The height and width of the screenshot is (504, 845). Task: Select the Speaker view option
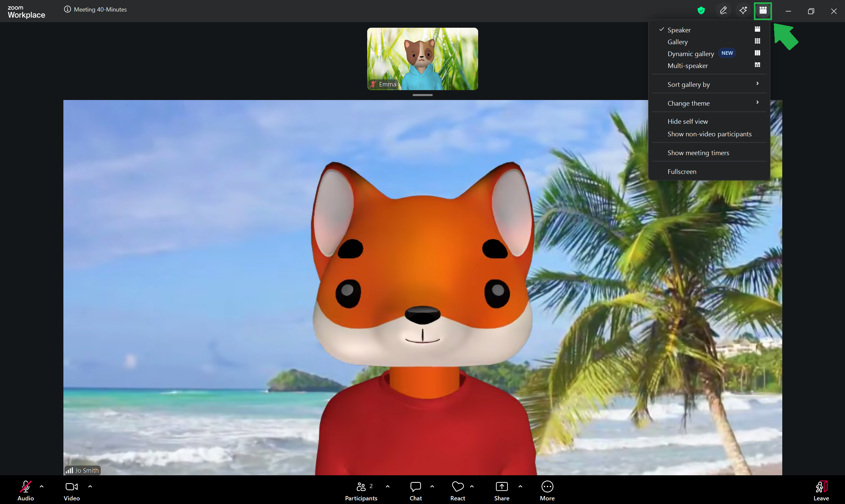tap(709, 30)
